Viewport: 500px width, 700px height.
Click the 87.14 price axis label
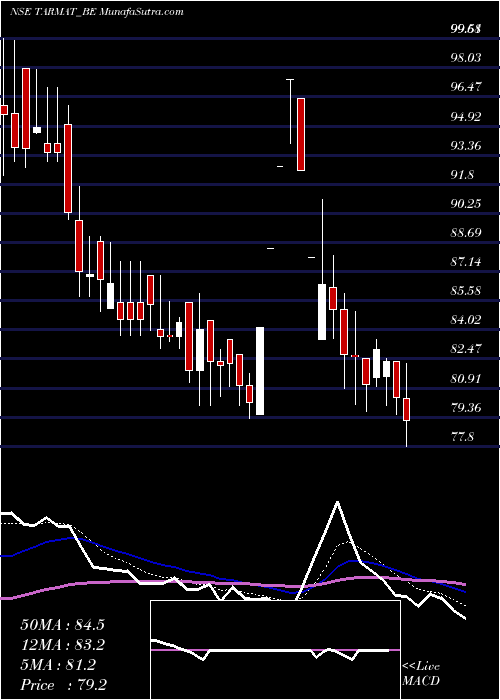click(466, 262)
